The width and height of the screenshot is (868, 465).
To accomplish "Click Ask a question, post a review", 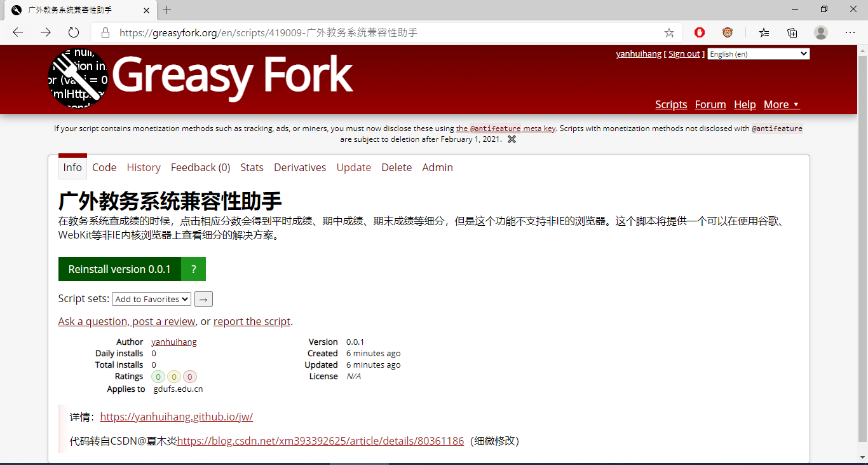I will tap(126, 321).
